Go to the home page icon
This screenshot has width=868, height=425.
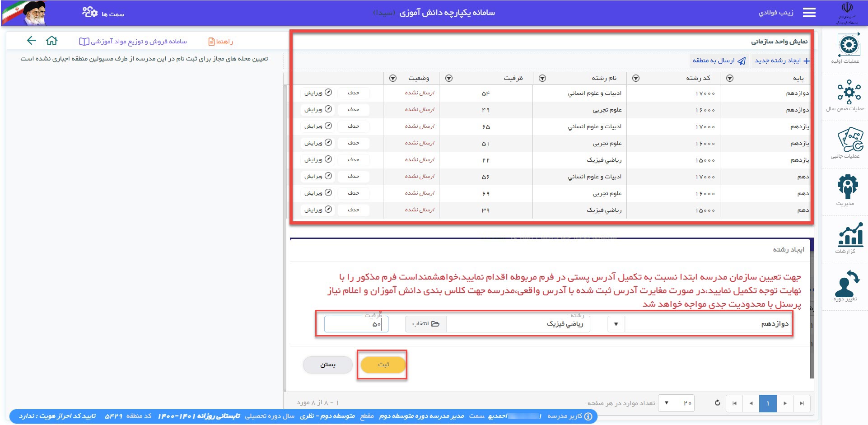pos(52,41)
